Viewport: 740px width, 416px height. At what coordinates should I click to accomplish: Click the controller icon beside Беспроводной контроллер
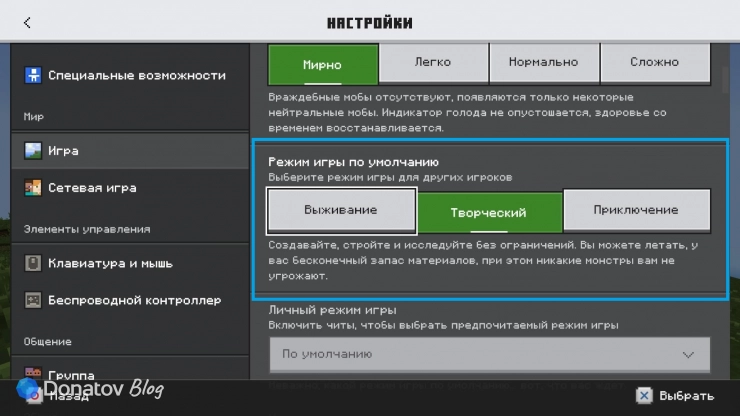point(33,300)
